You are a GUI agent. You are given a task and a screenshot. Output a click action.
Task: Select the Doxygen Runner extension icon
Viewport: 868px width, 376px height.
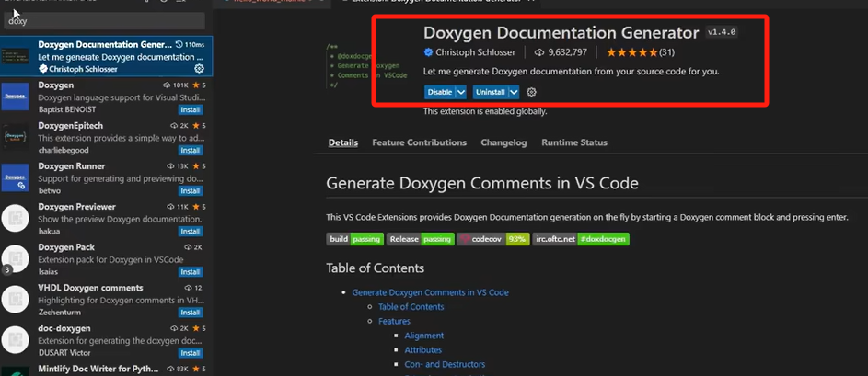click(15, 177)
